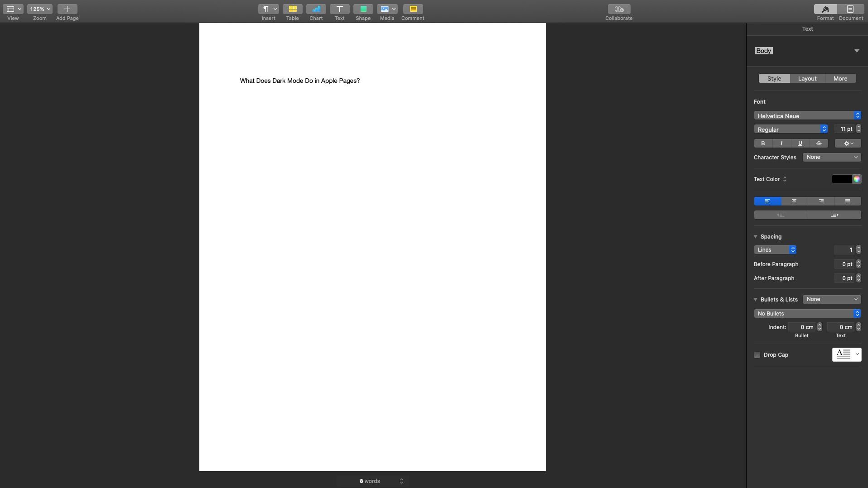Open the Zoom level dropdown showing 125%
The width and height of the screenshot is (868, 488).
40,9
